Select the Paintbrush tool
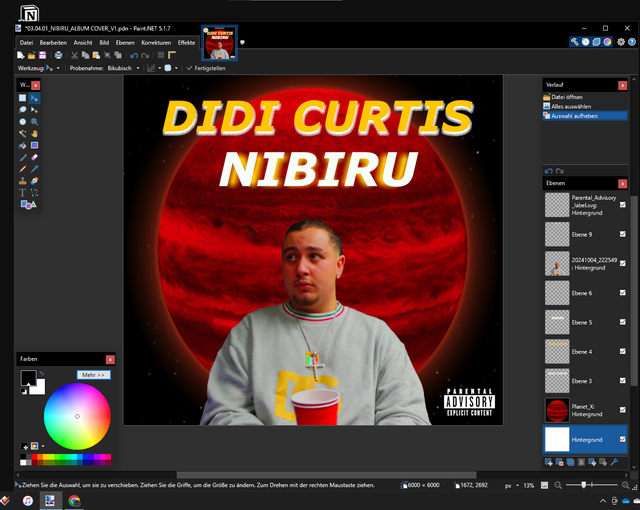 tap(22, 157)
